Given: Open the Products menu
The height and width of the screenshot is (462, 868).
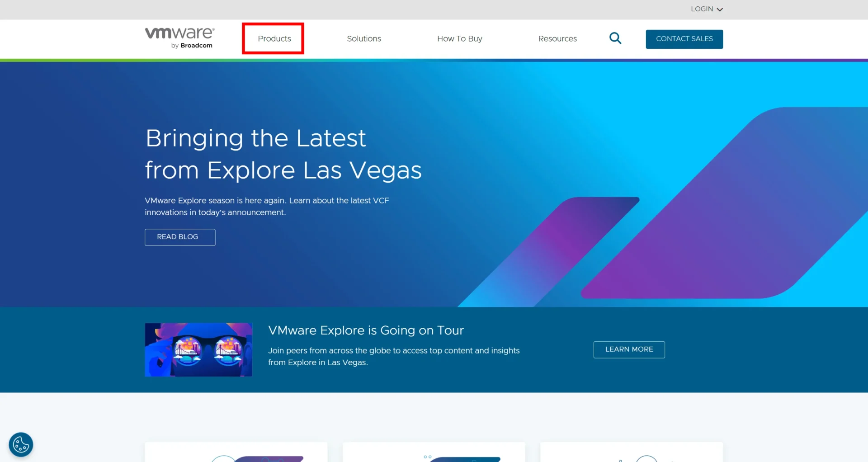Looking at the screenshot, I should [274, 39].
